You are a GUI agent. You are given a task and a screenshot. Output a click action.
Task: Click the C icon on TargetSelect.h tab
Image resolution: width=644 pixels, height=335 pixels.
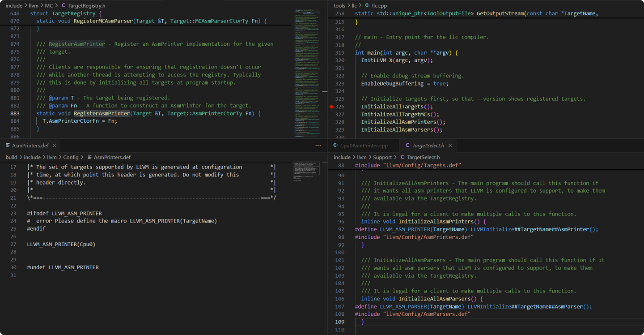[407, 146]
